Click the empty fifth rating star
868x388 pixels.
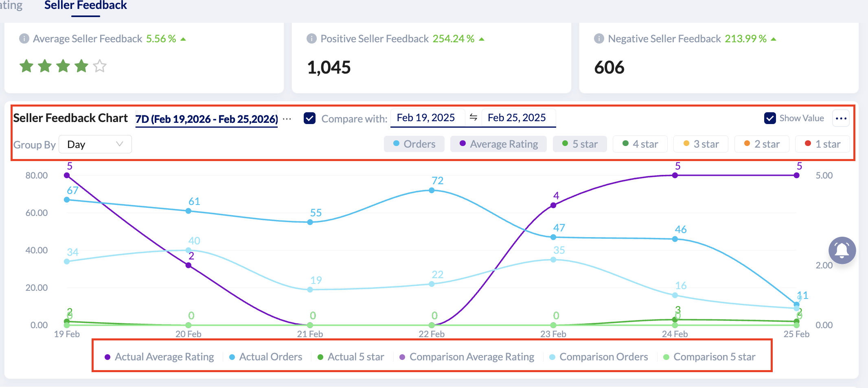click(100, 66)
